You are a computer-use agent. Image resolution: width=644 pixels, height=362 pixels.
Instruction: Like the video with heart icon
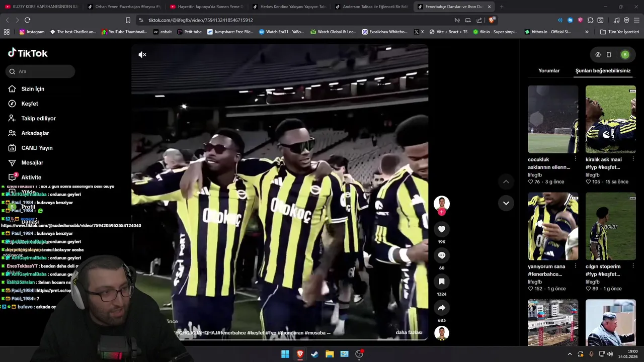(442, 229)
